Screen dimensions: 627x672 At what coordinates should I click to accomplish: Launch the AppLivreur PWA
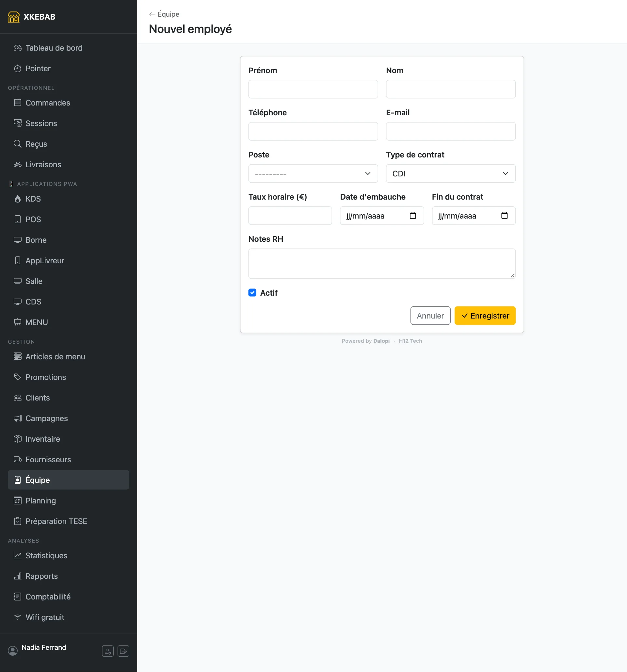[x=69, y=261]
